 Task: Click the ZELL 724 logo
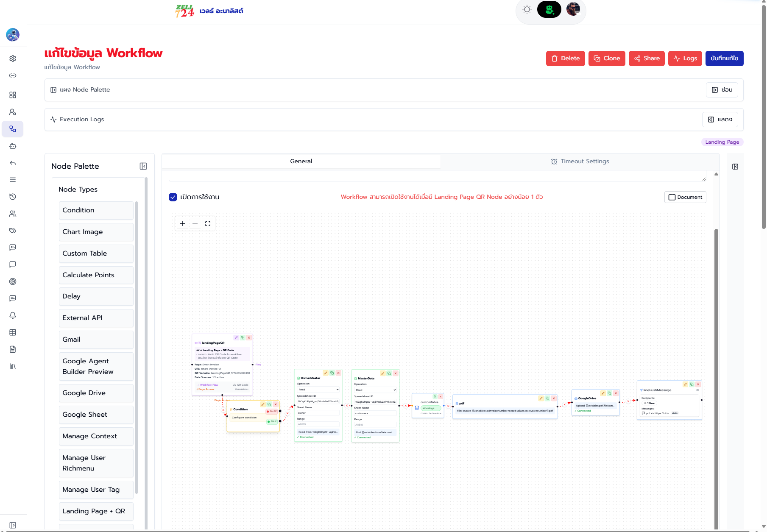pos(185,11)
